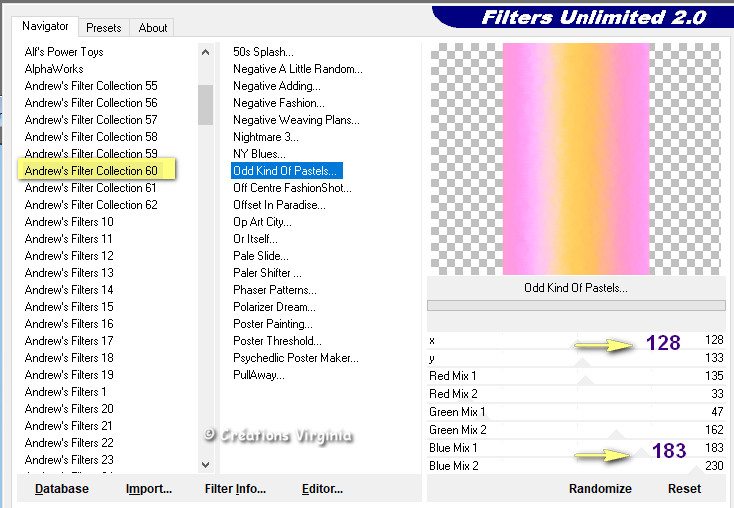Choose Negative Adding... filter
The image size is (734, 508).
click(x=277, y=86)
